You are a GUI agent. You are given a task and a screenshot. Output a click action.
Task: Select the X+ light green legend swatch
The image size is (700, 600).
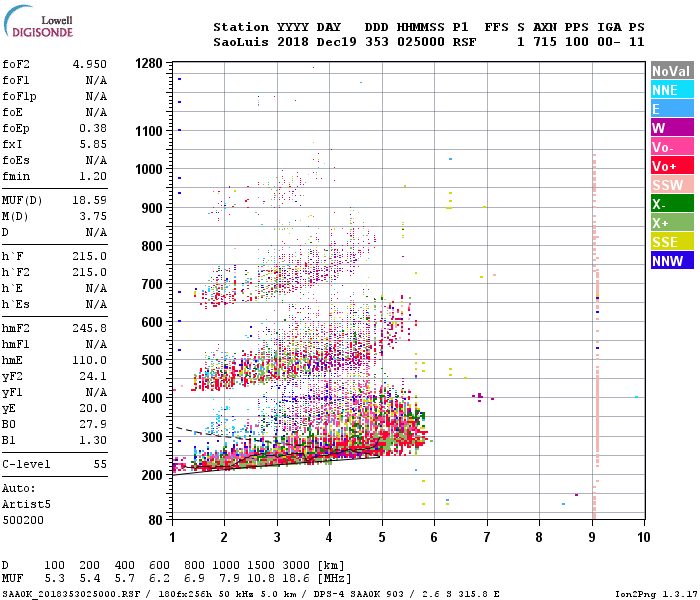[x=672, y=223]
